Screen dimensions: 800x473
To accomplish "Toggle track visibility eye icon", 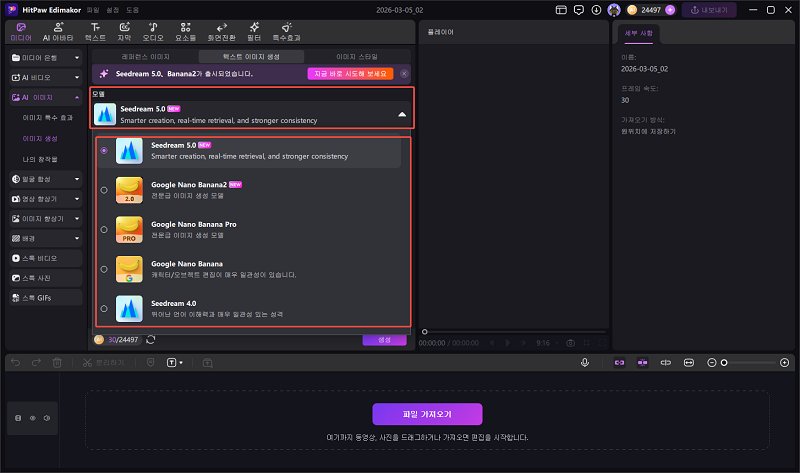I will tap(33, 418).
